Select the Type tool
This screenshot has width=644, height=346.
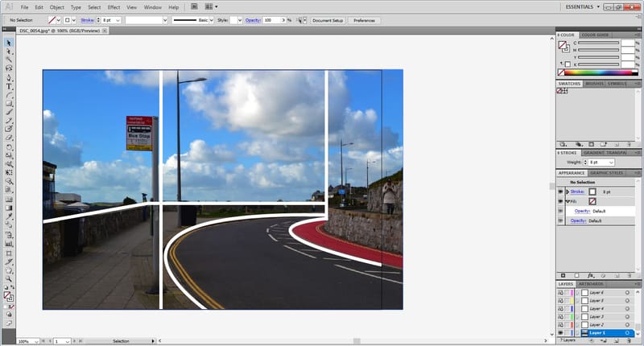(9, 86)
